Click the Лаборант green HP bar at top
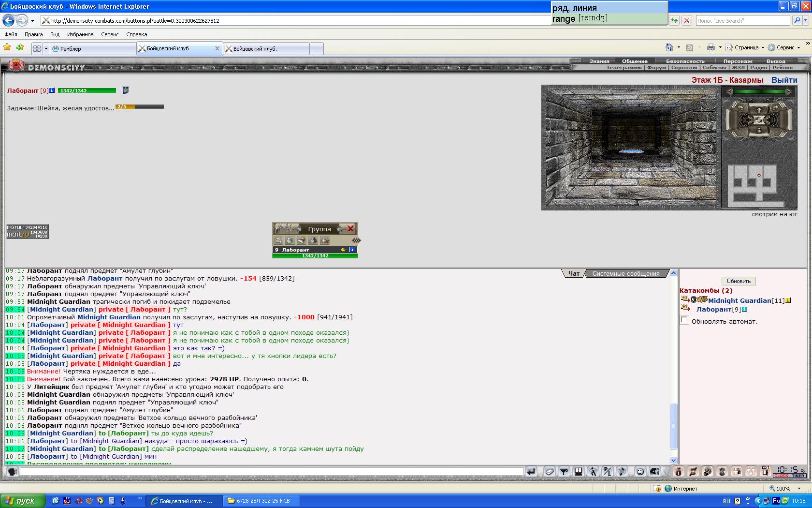Screen dimensions: 812x508 click(x=87, y=90)
